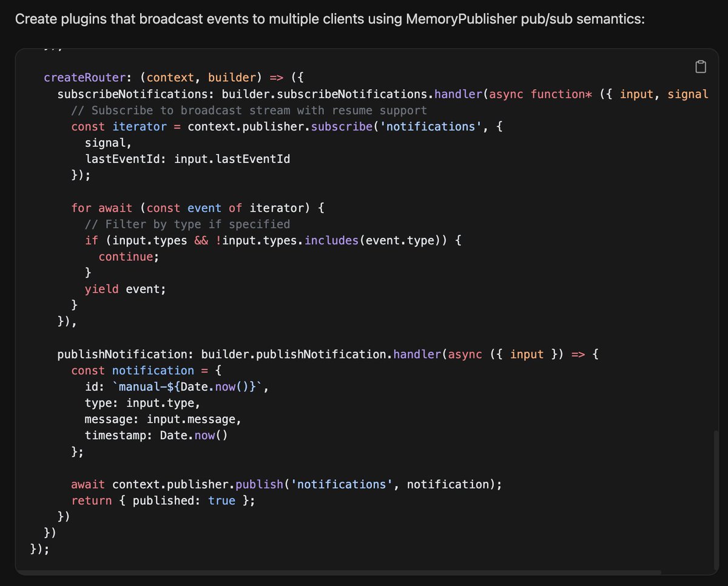Copy the code block with the clipboard icon

pos(700,67)
